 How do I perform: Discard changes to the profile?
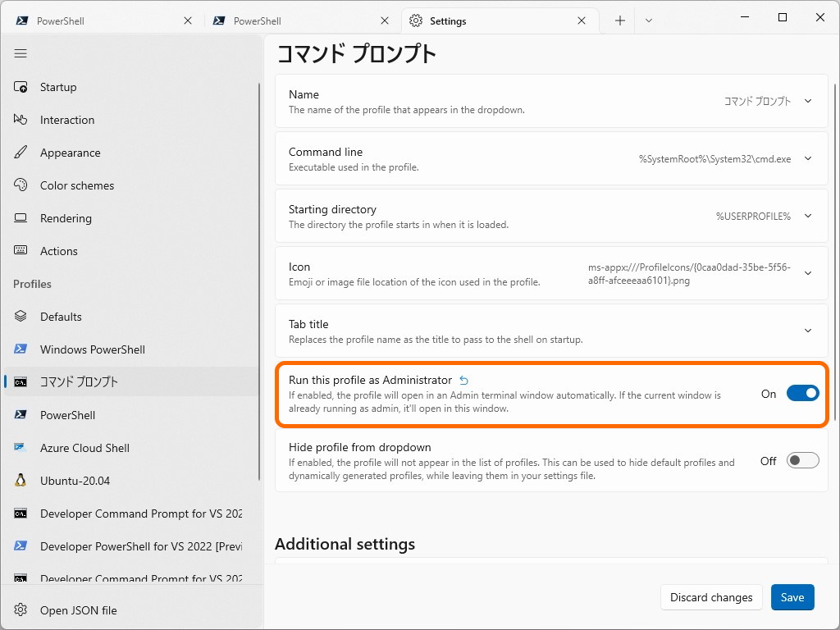pos(710,597)
